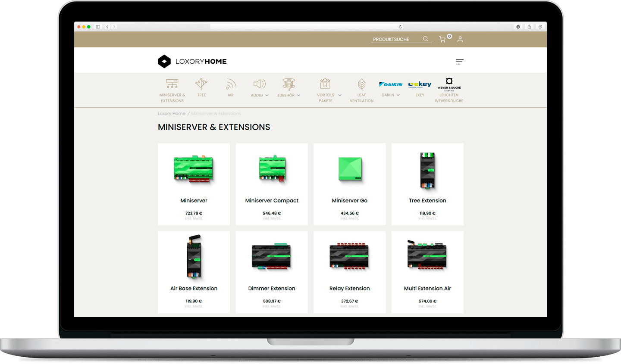
Task: Select the Miniserver & Extensions category icon
Action: pyautogui.click(x=172, y=84)
